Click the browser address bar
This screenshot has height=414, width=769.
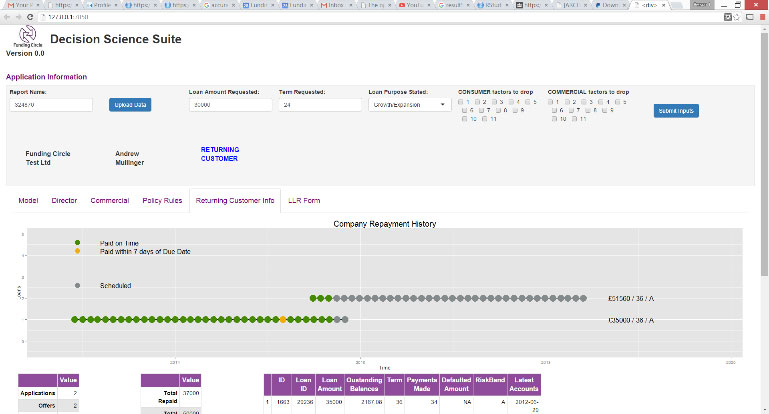tap(378, 17)
